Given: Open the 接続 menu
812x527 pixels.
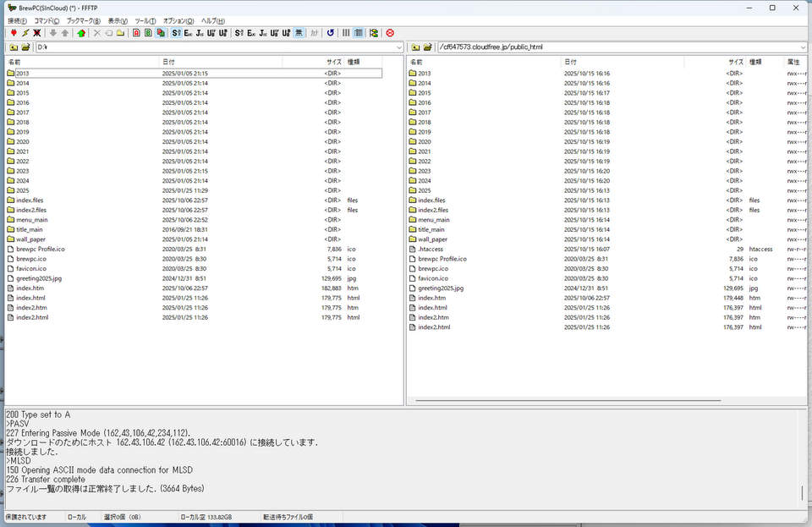Looking at the screenshot, I should (17, 20).
